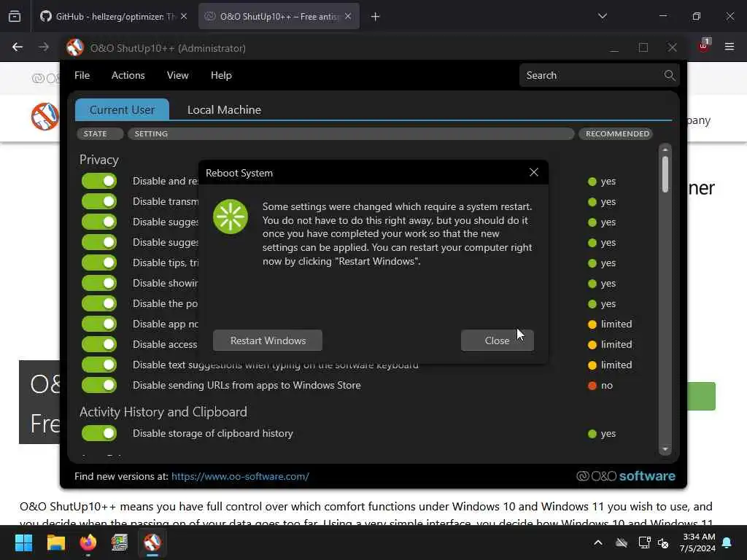Toggle the 'Disable showin...' switch
The image size is (747, 560).
99,283
